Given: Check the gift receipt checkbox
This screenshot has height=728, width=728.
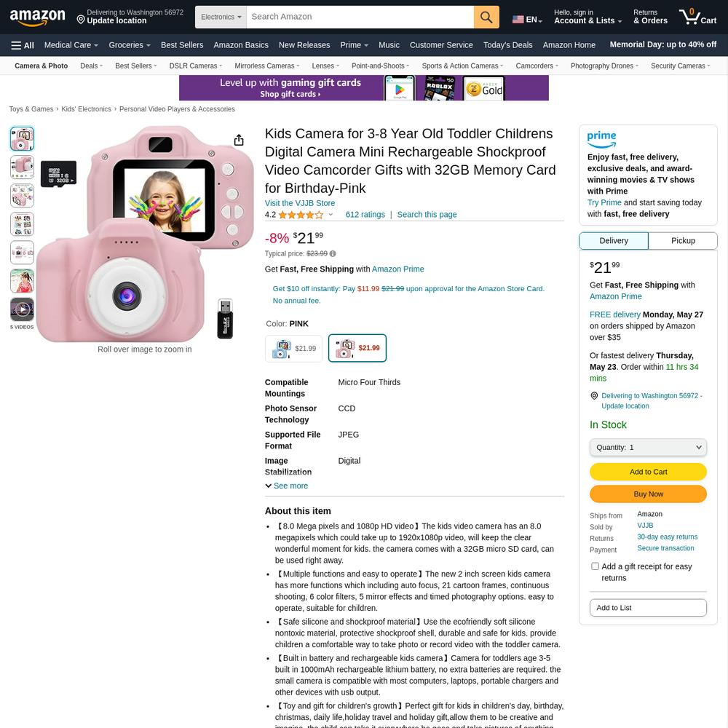Looking at the screenshot, I should (595, 566).
